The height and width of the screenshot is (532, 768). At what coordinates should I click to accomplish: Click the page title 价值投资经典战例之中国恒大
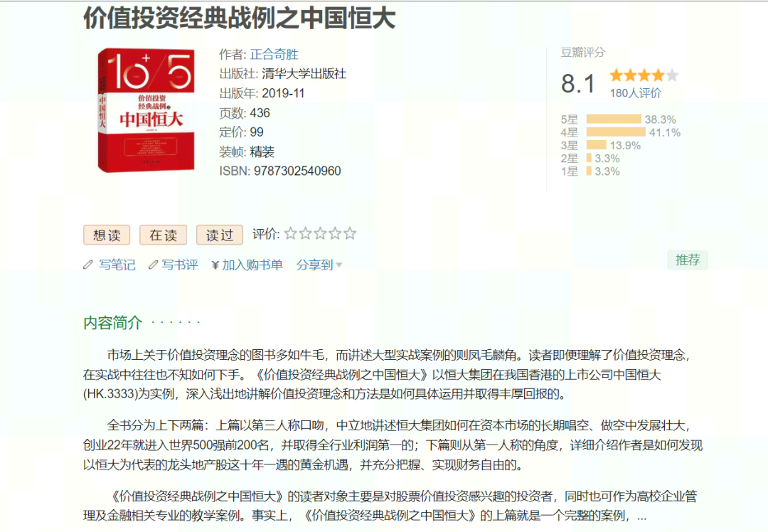pyautogui.click(x=240, y=18)
